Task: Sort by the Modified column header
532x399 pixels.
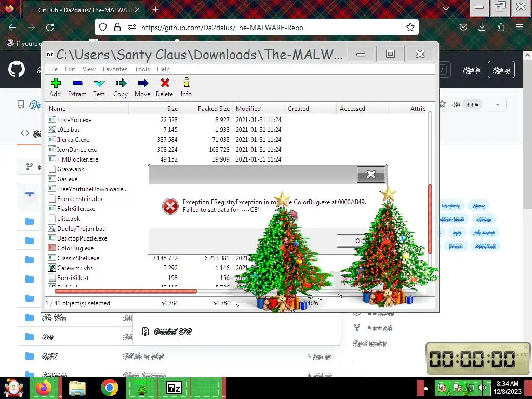Action: [259, 109]
